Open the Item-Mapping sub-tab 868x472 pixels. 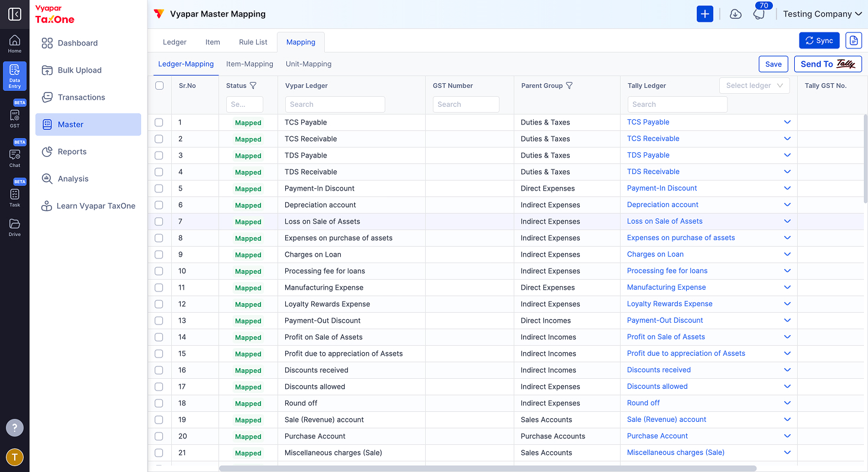point(250,64)
